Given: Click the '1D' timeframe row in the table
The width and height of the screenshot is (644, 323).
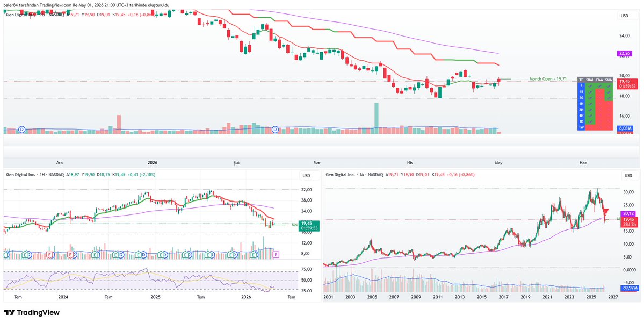Looking at the screenshot, I should tap(581, 121).
